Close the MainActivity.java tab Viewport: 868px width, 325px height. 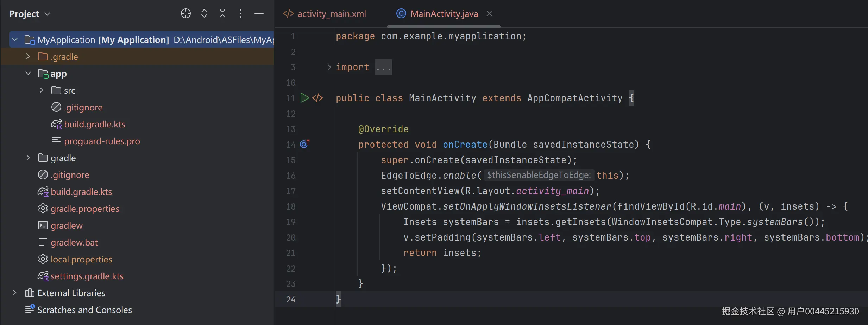489,13
